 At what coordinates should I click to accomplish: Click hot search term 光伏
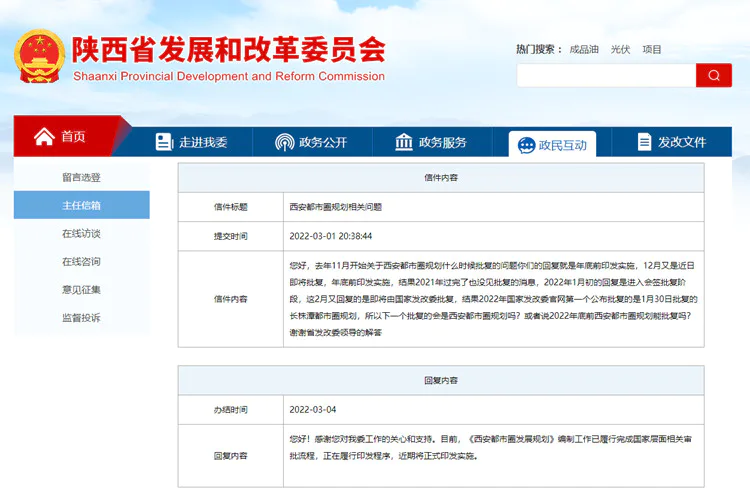pos(620,49)
